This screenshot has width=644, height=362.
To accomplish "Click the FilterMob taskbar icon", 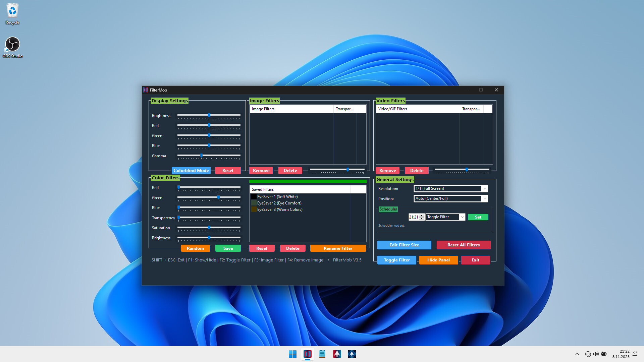I will [307, 354].
